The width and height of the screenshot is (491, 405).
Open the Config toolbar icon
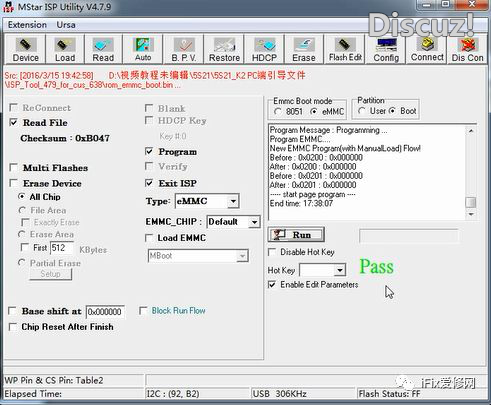[386, 49]
